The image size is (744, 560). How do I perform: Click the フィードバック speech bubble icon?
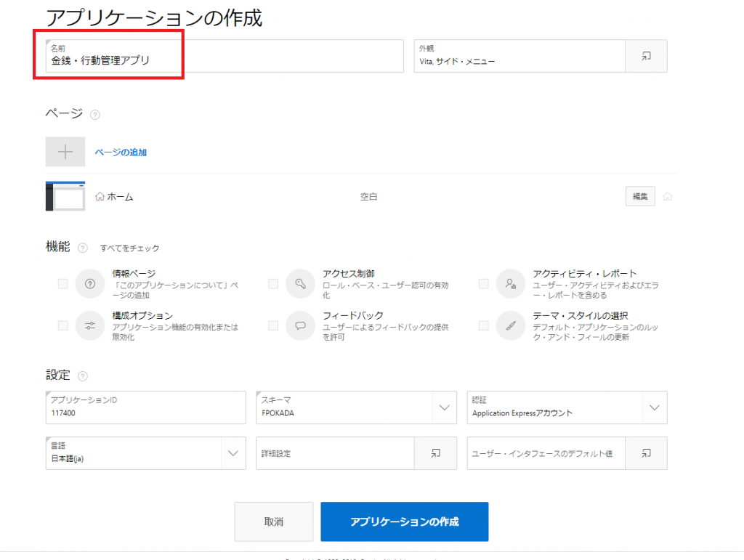pos(300,325)
